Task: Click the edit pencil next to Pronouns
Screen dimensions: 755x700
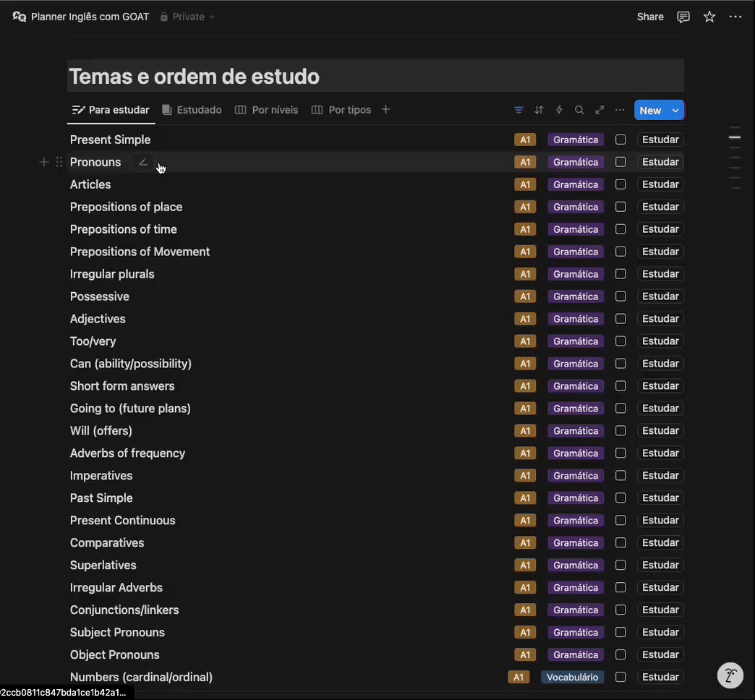Action: coord(143,162)
